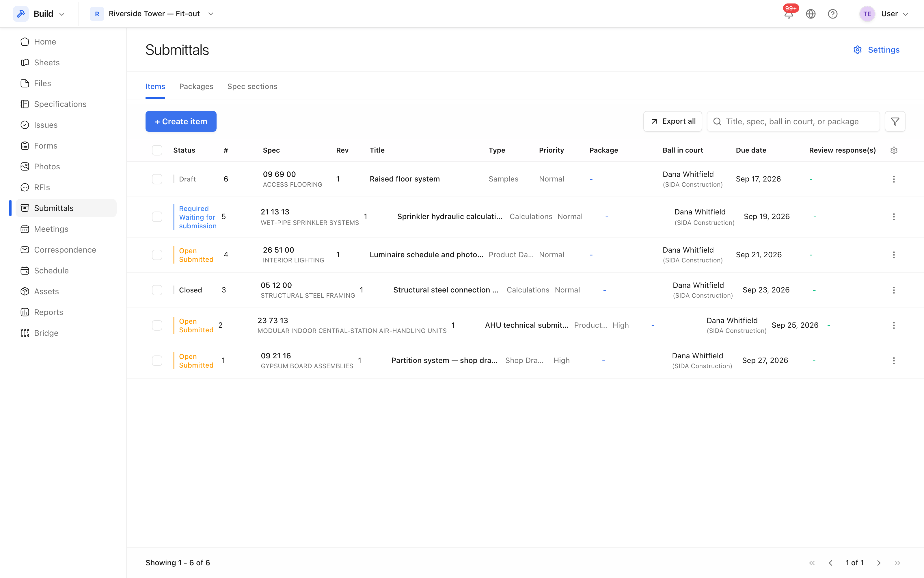This screenshot has height=578, width=924.
Task: Check the Sprinkler hydraulic calculations row
Action: tap(157, 217)
